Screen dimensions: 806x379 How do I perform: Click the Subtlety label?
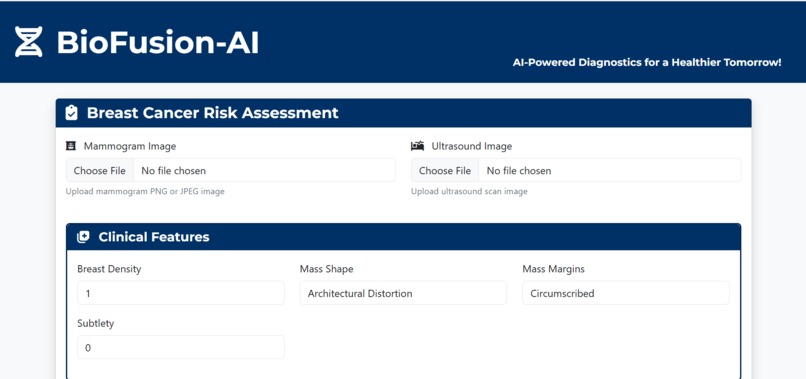(x=96, y=323)
